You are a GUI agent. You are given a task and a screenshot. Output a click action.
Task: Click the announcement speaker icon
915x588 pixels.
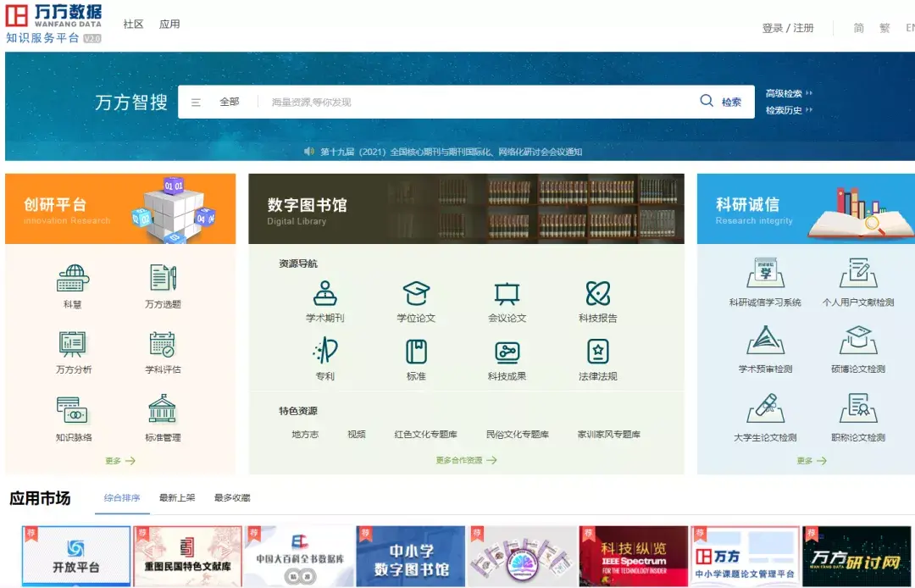309,152
